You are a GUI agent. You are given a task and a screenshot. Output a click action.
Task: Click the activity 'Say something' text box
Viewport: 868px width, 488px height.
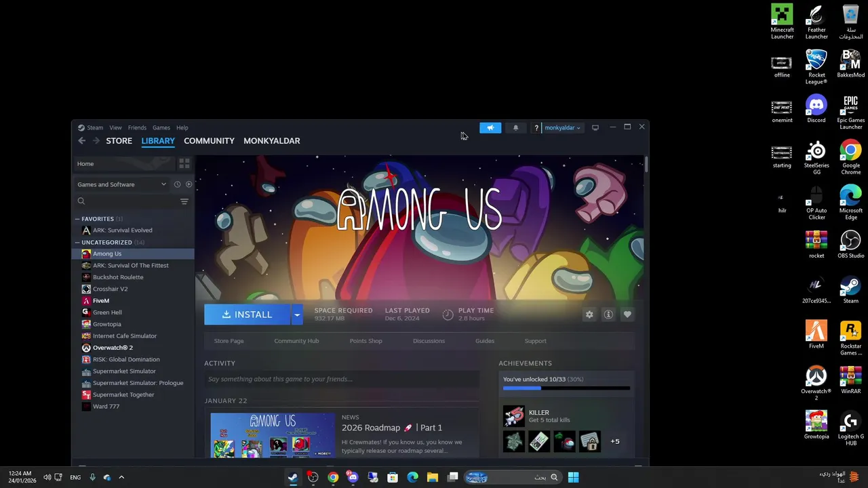point(342,379)
